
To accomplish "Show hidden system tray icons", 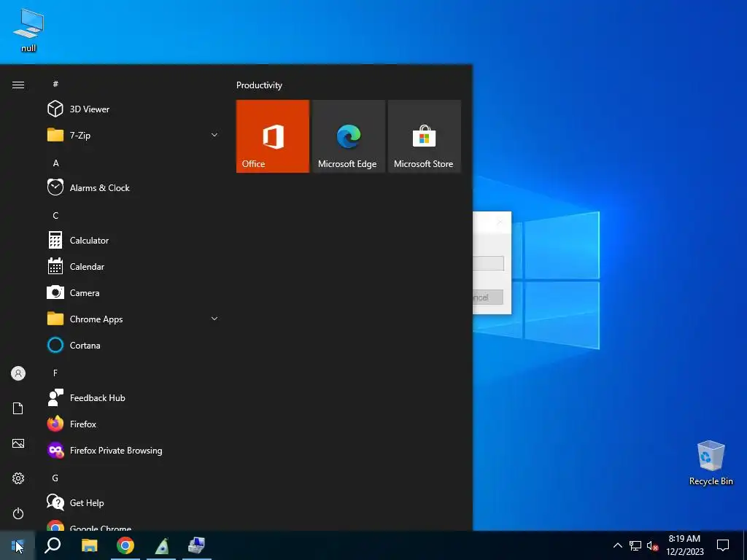I will click(617, 545).
